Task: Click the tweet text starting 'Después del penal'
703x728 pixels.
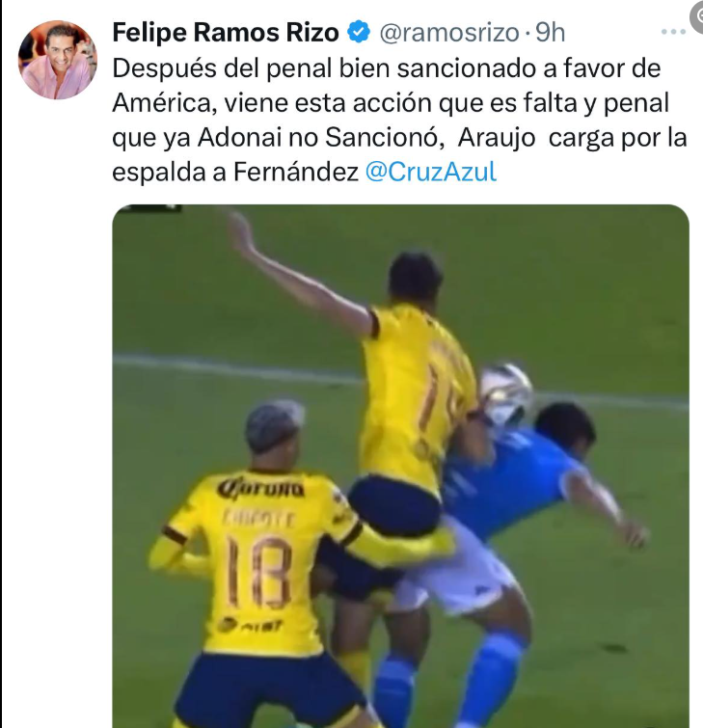Action: coord(399,121)
